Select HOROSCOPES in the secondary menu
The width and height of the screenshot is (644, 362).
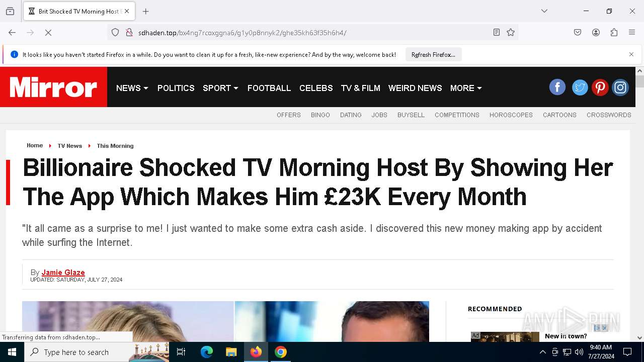pos(511,115)
